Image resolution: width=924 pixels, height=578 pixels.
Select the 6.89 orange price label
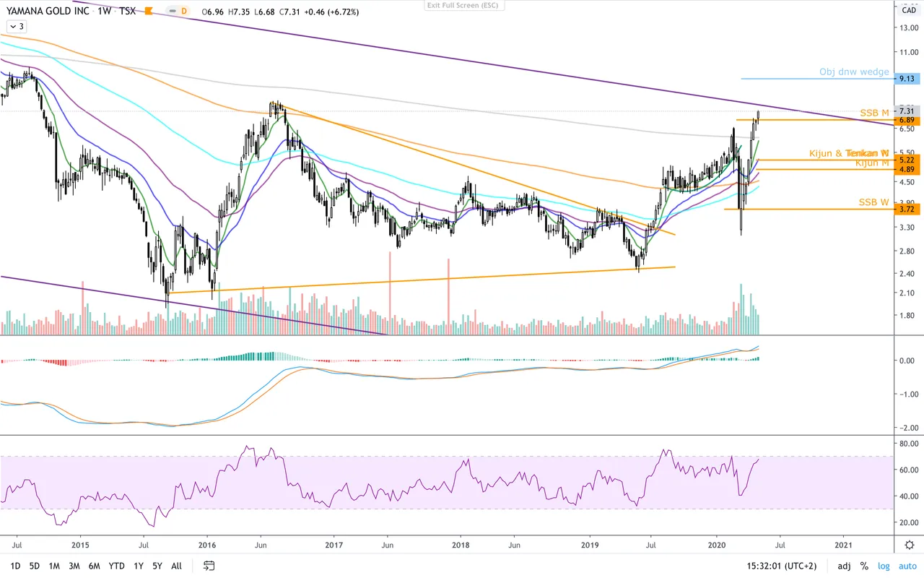(x=907, y=121)
